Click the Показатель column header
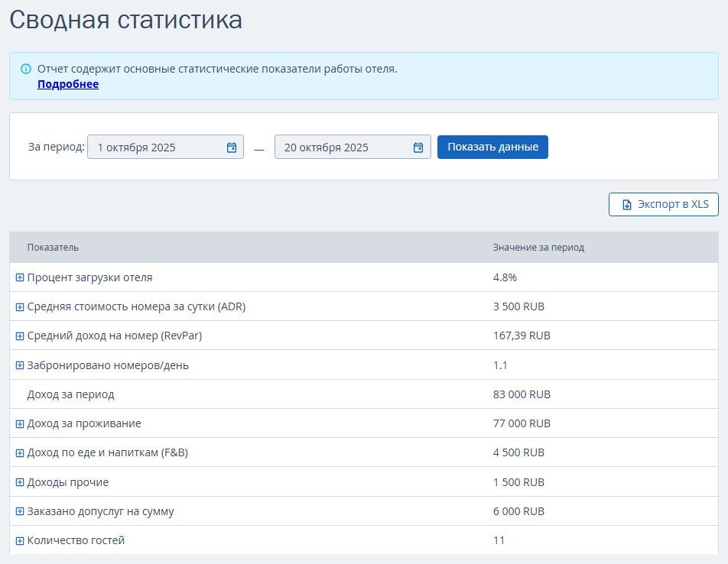The height and width of the screenshot is (564, 728). coord(53,248)
